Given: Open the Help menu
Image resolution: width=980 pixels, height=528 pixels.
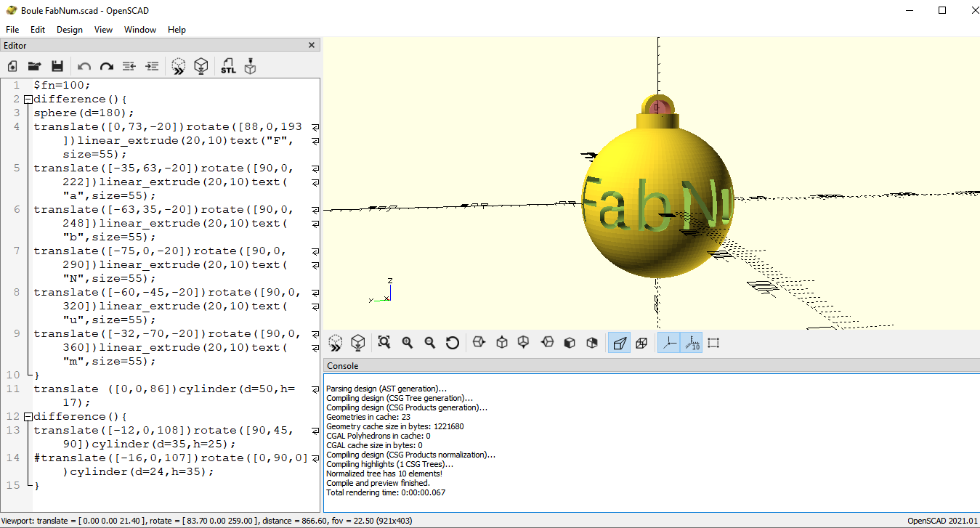Looking at the screenshot, I should (177, 30).
